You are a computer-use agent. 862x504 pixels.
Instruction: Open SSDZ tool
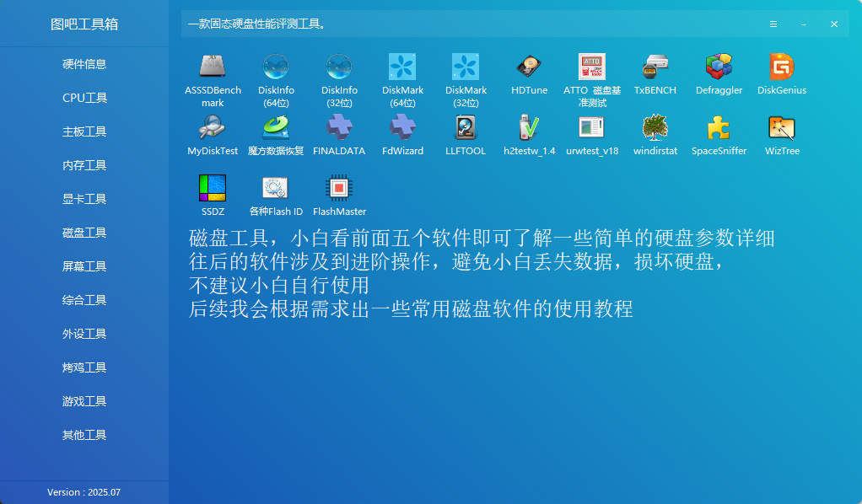(213, 196)
